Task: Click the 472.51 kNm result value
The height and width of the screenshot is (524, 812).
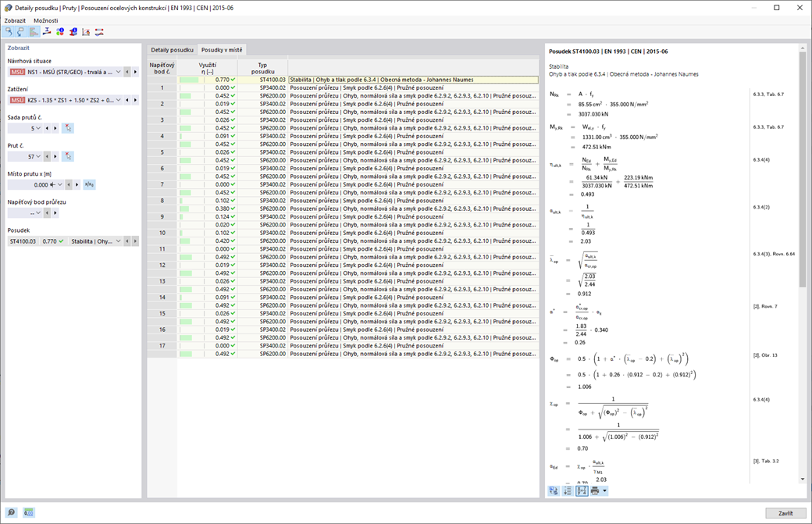Action: (x=597, y=147)
